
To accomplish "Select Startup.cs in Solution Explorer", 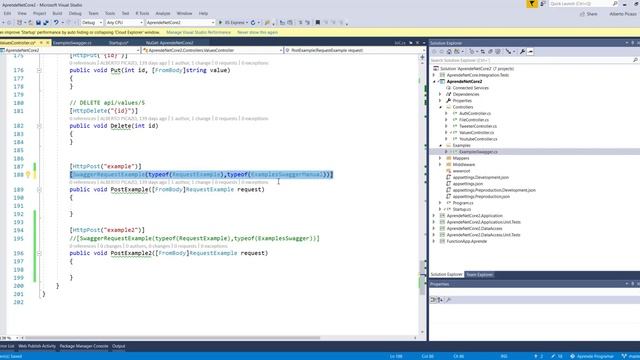I will 462,209.
